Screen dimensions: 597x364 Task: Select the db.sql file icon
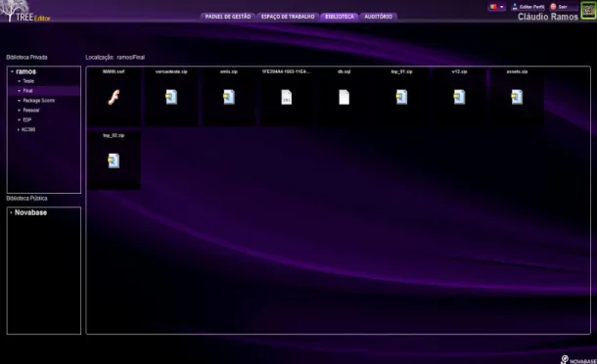(344, 97)
